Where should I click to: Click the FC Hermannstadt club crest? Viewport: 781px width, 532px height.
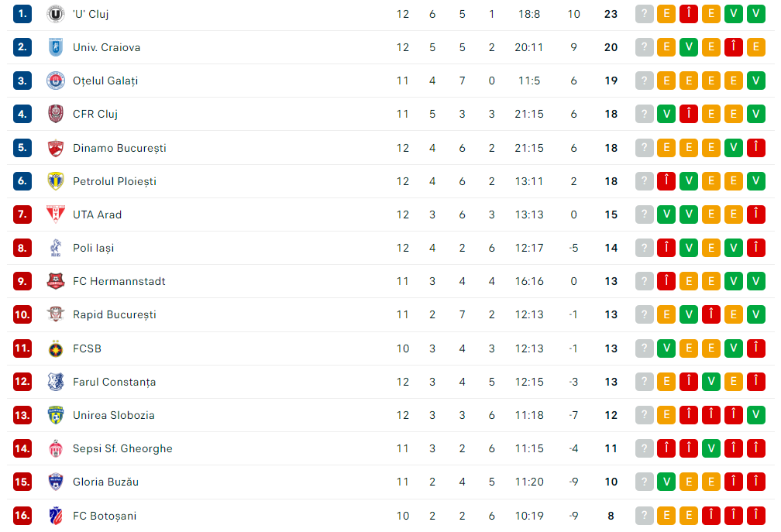tap(55, 281)
